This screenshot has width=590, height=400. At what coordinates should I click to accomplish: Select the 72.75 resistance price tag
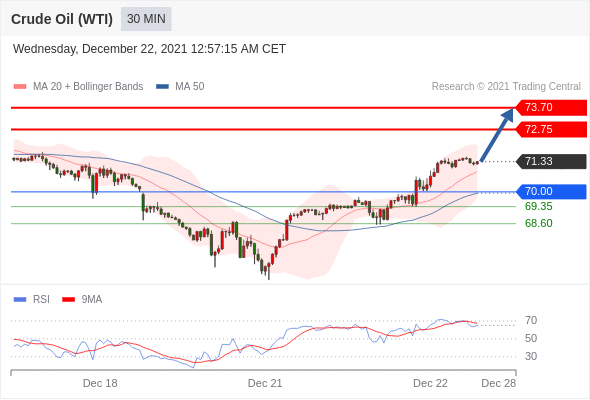551,129
